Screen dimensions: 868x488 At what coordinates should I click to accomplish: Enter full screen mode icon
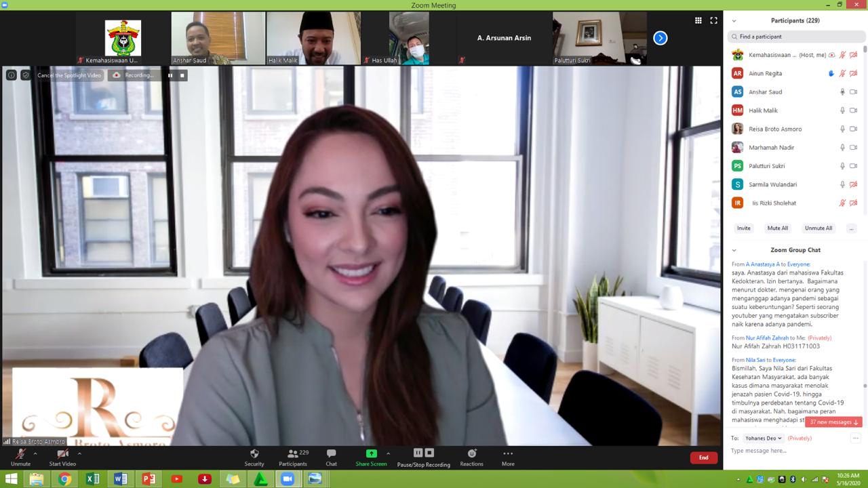[x=713, y=20]
